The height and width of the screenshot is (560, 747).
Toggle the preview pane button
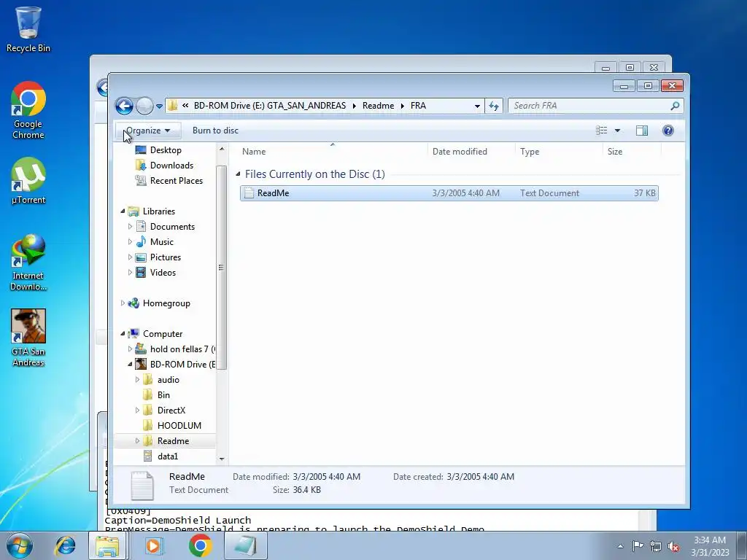tap(642, 131)
